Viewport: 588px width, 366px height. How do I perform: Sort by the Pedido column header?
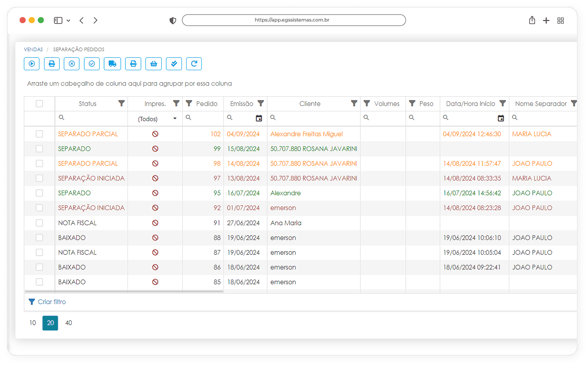pyautogui.click(x=207, y=104)
